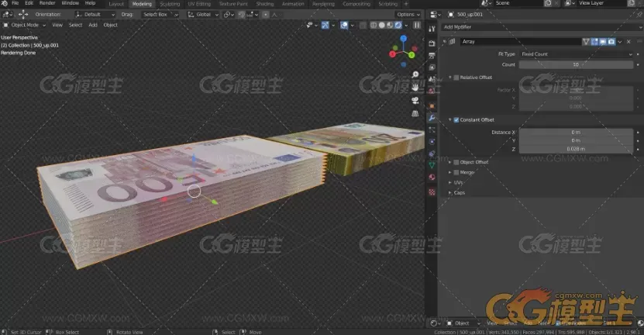The width and height of the screenshot is (644, 335).
Task: Click the Blender logo menu icon
Action: (5, 3)
